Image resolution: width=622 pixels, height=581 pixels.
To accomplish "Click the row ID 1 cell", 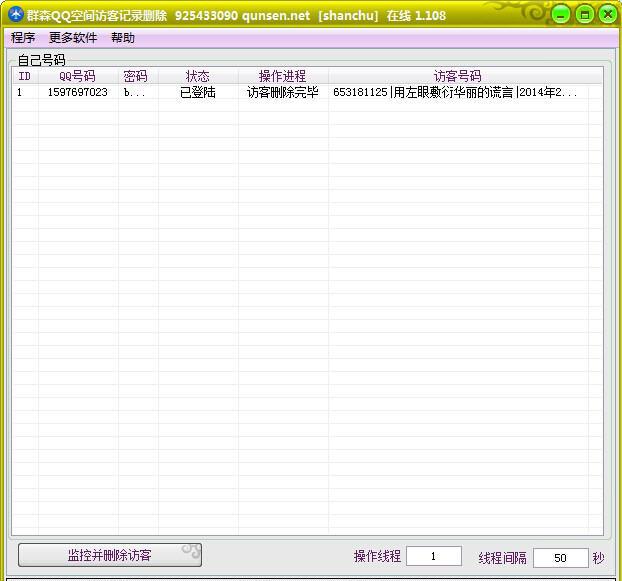I will pyautogui.click(x=25, y=92).
